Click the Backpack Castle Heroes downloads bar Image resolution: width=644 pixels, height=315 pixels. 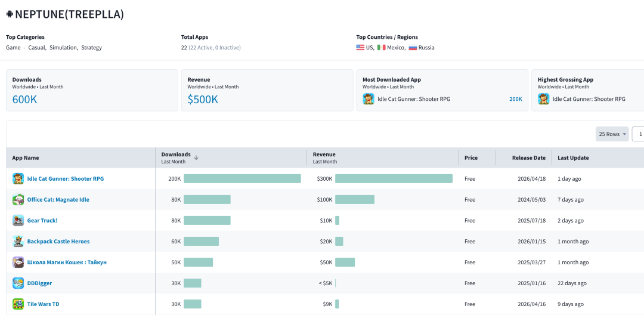[202, 242]
